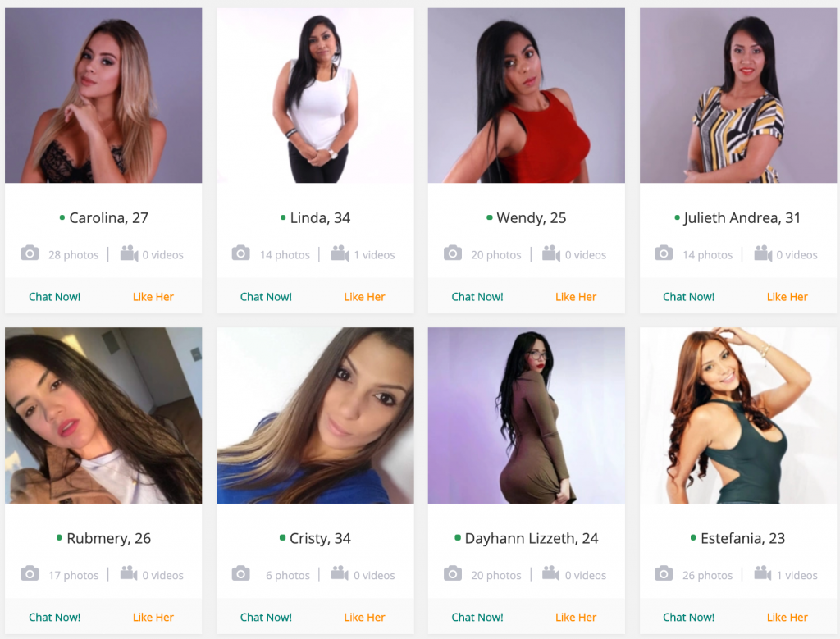Open Carolina, 27 profile name
This screenshot has height=639, width=840.
pyautogui.click(x=109, y=218)
